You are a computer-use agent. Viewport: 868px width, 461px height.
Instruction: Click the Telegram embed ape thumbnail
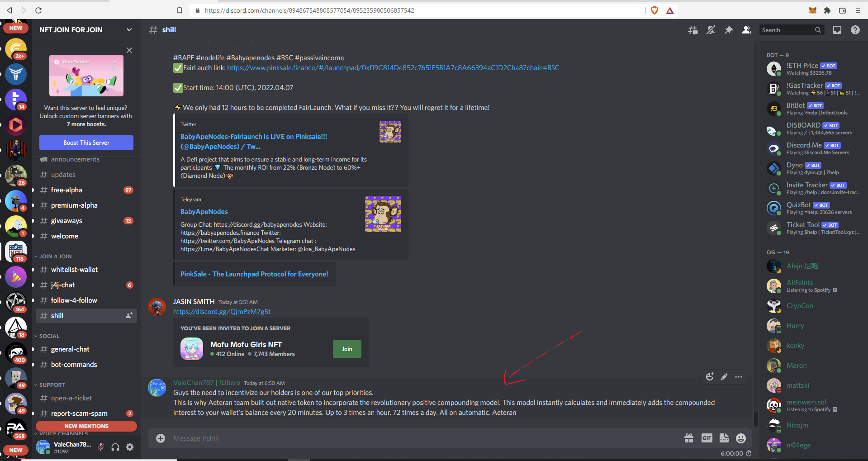(x=383, y=214)
